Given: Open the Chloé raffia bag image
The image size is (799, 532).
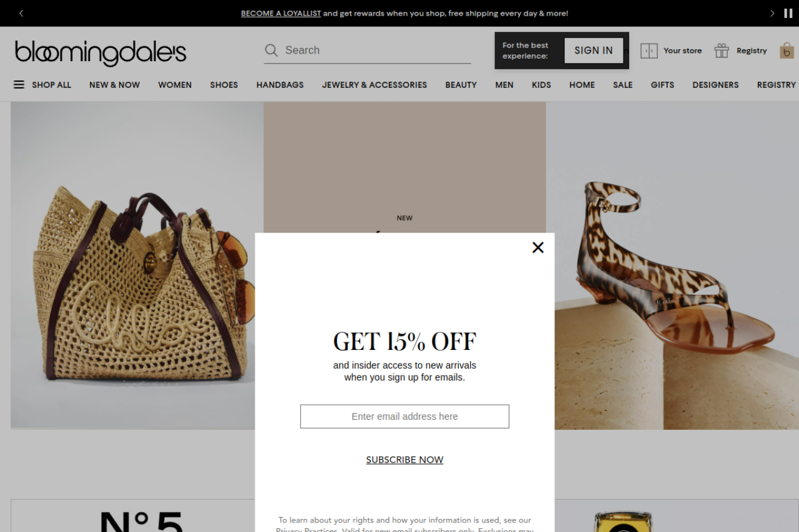Looking at the screenshot, I should tap(137, 266).
